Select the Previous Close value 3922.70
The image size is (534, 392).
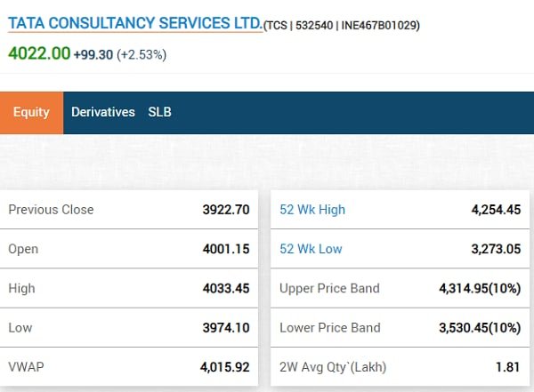click(226, 210)
